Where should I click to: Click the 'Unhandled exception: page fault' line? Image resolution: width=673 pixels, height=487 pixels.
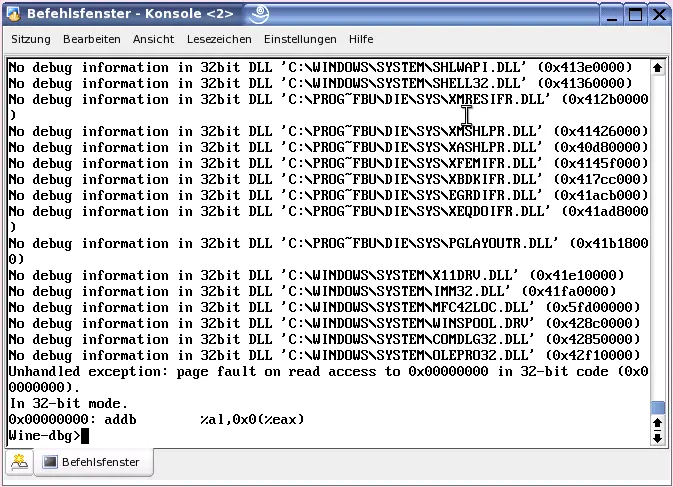[x=328, y=379]
